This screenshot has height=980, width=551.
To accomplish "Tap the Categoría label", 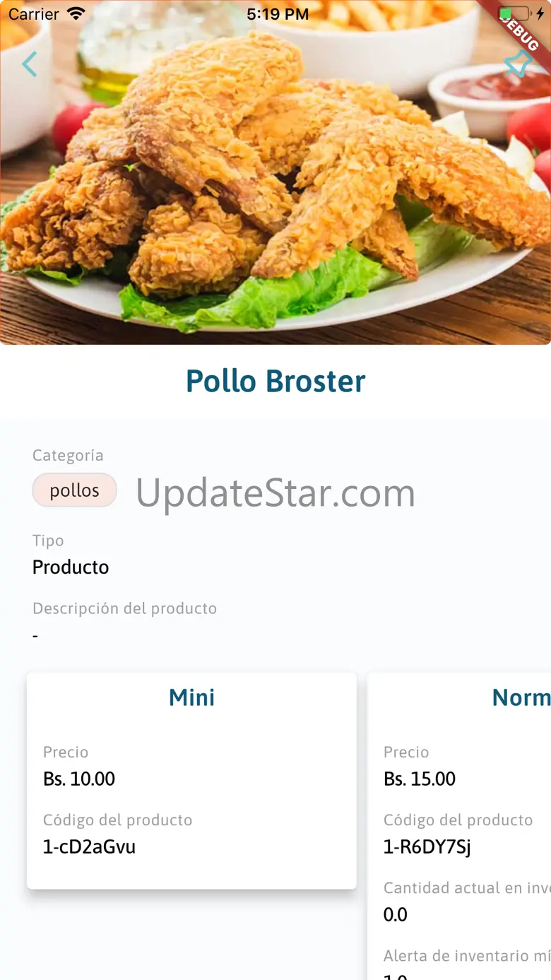I will (68, 456).
